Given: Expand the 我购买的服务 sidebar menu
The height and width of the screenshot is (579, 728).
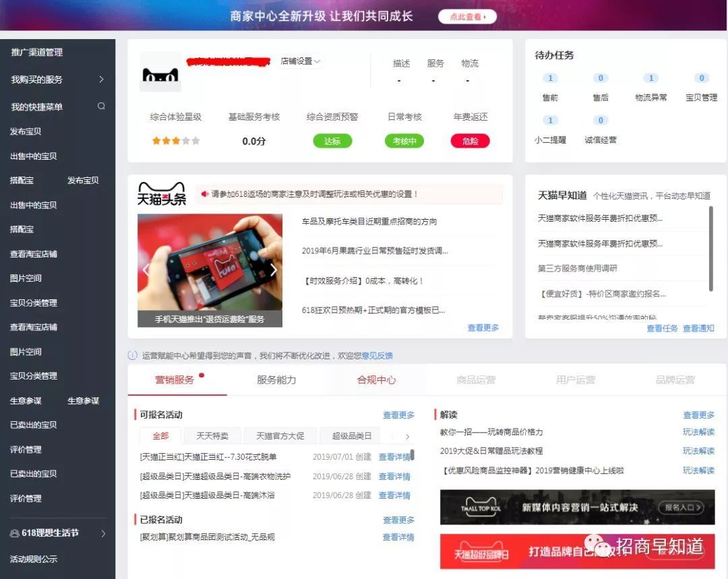Looking at the screenshot, I should [102, 79].
